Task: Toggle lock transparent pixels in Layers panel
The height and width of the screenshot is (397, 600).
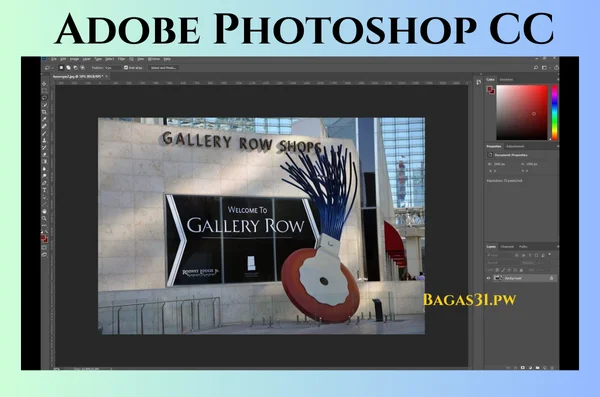Action: [x=497, y=270]
